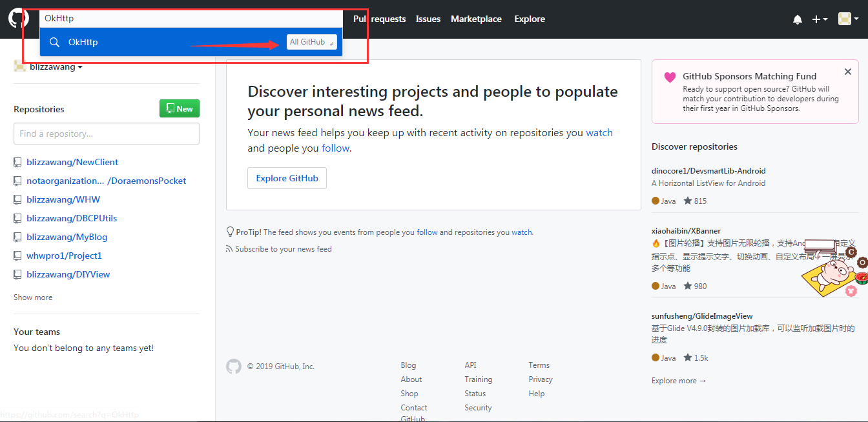Click the Explore GitHub button

coord(287,178)
